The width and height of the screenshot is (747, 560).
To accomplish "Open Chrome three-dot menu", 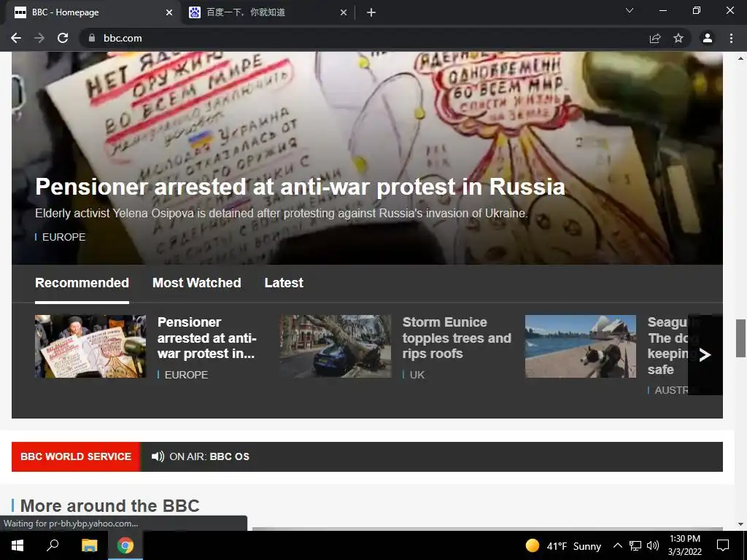I will click(731, 38).
